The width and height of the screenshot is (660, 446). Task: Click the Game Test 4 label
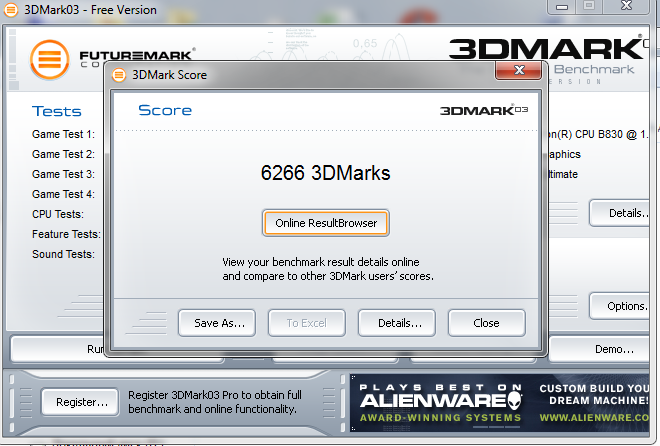(x=64, y=194)
